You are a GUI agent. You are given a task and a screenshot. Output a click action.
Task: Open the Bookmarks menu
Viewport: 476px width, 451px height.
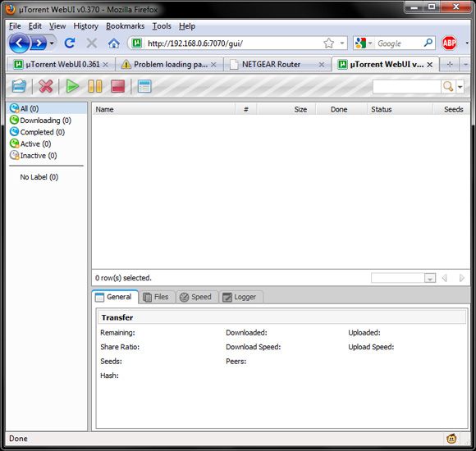(125, 26)
